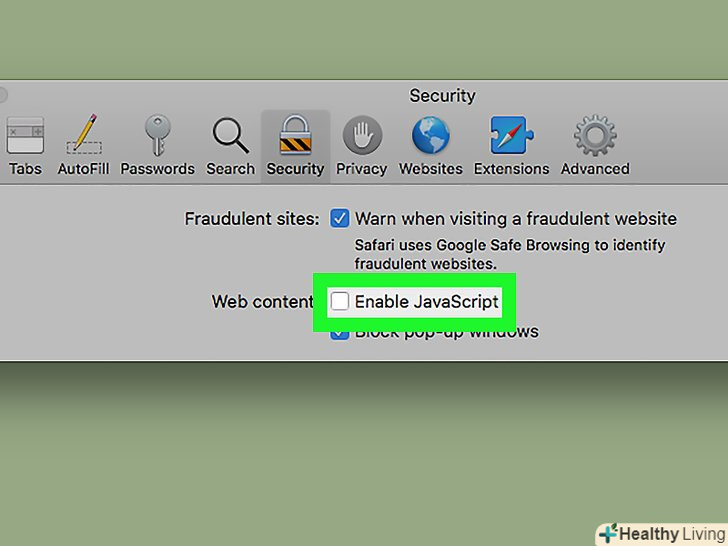Click the Healthy Living watermark logo

click(x=663, y=534)
